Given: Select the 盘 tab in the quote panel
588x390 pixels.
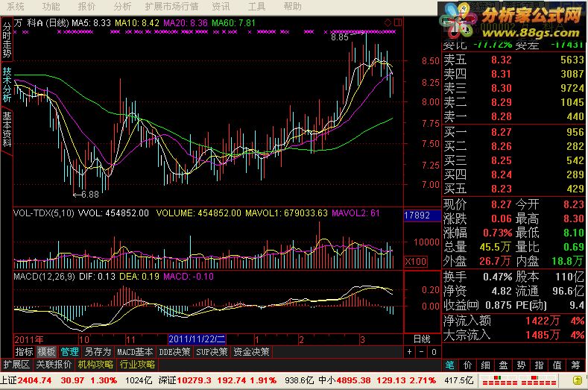Looking at the screenshot, I should (x=503, y=365).
